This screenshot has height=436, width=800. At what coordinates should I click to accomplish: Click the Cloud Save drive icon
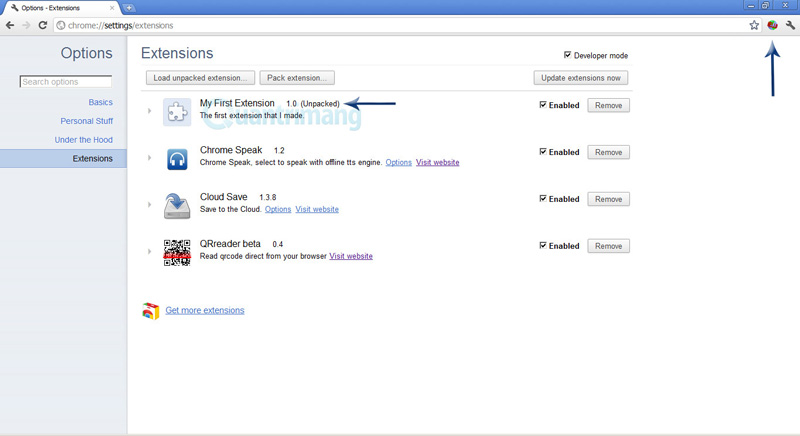[x=177, y=206]
